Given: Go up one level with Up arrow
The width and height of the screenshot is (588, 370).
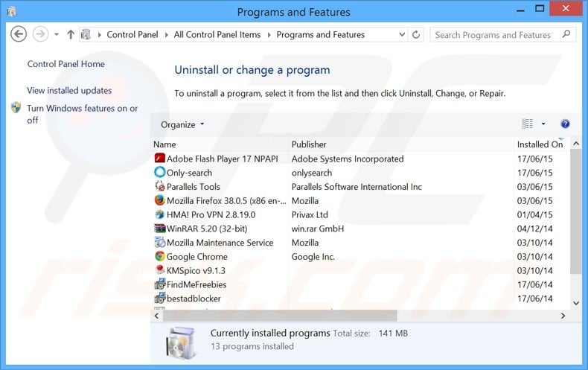Looking at the screenshot, I should 71,34.
